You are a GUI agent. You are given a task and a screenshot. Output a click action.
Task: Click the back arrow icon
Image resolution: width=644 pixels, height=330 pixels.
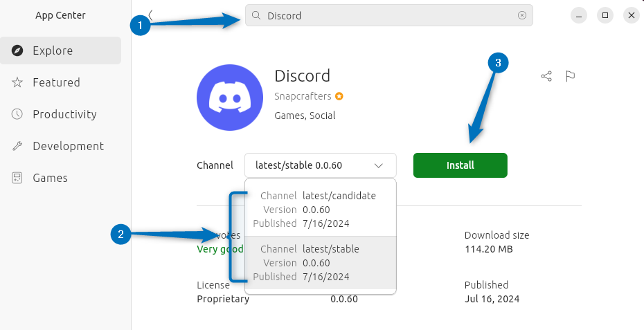pos(151,15)
